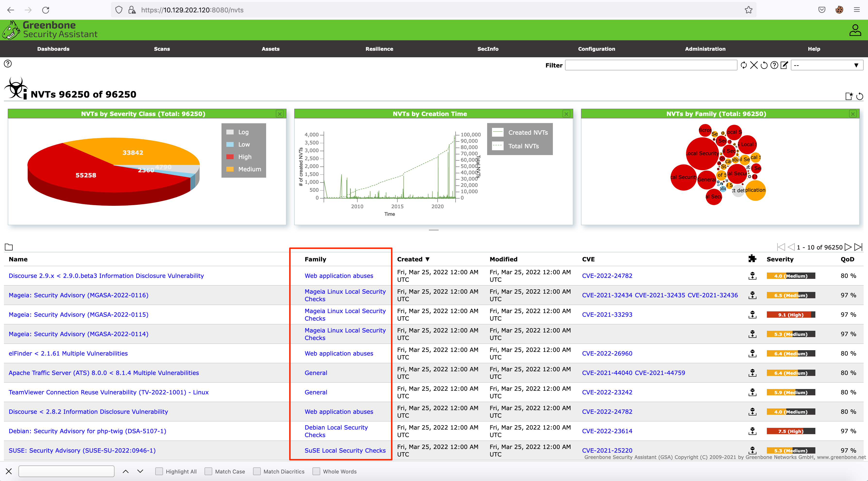Open browser hamburger menu
The image size is (868, 481).
[x=857, y=10]
